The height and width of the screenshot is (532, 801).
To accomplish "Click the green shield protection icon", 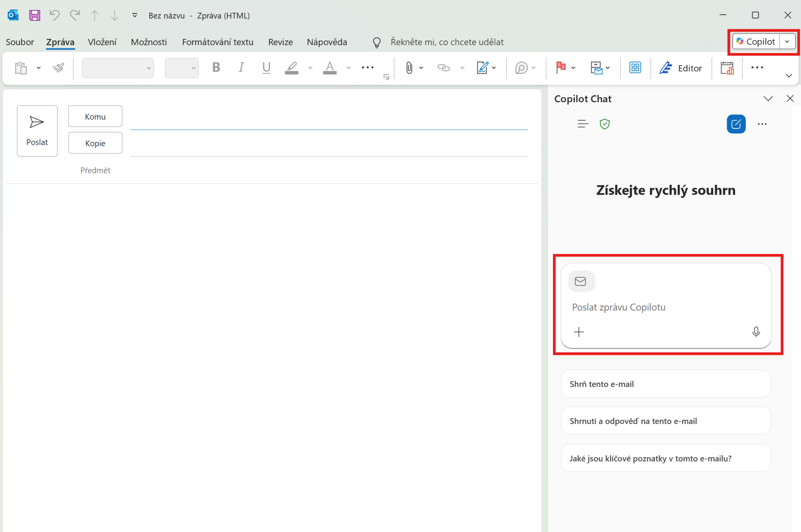I will coord(605,124).
